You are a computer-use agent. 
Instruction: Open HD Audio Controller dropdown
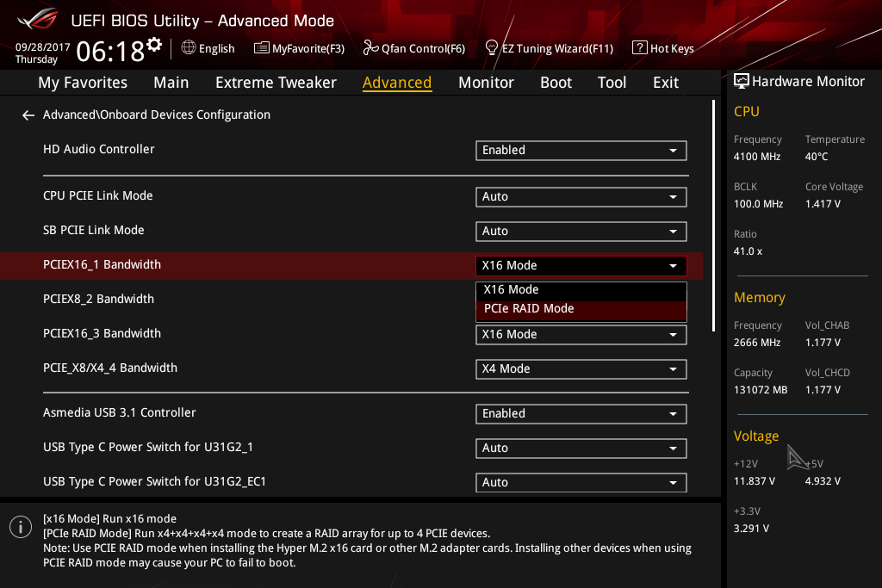[581, 150]
